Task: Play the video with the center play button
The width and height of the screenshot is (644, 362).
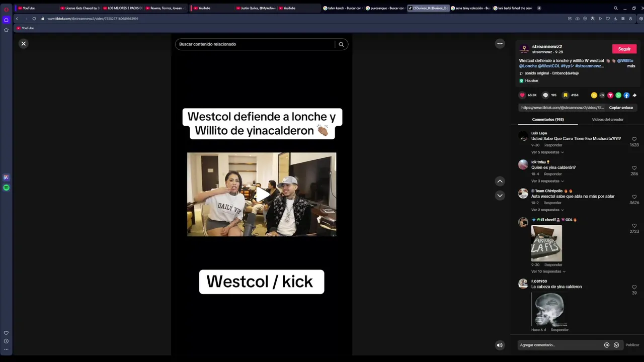Action: coord(262,195)
